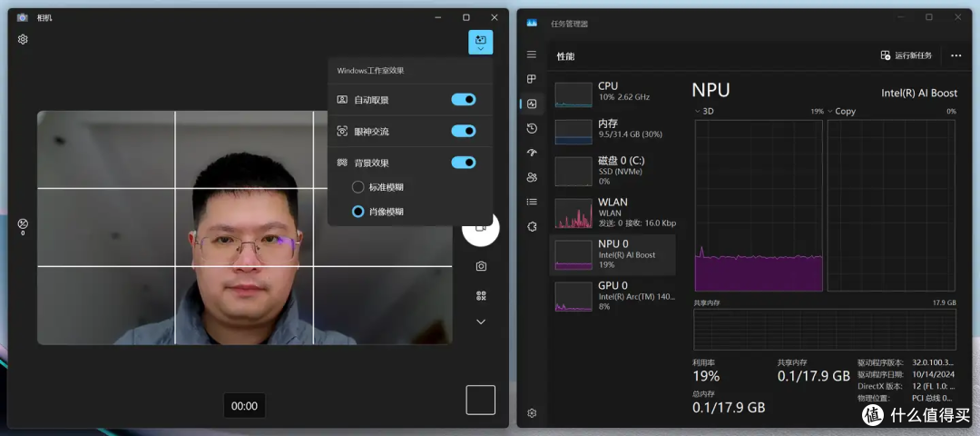Click the 性能 page heading

565,56
